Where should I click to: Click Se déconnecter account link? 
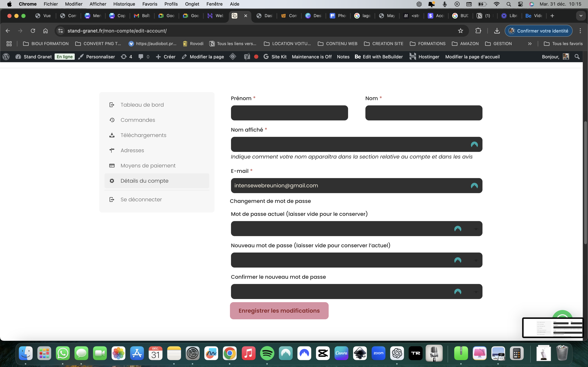[x=141, y=200]
